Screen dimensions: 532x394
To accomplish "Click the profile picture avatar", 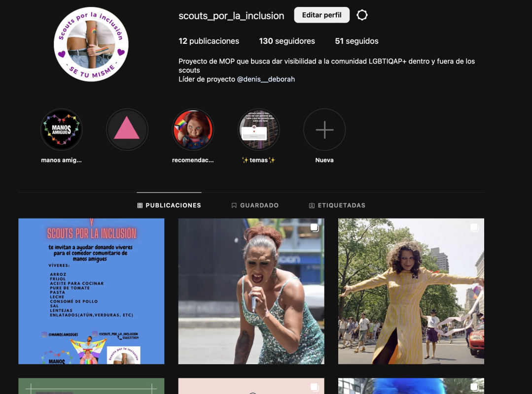I will (x=91, y=44).
